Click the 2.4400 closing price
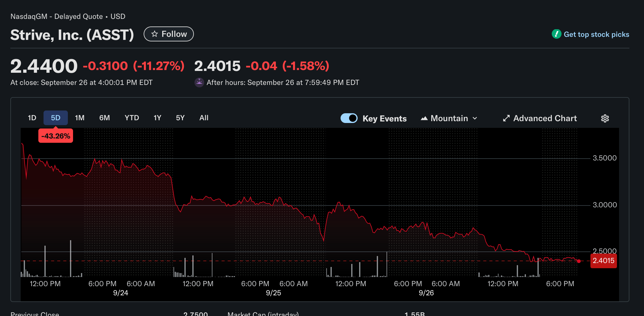Viewport: 644px width, 316px height. click(x=44, y=66)
